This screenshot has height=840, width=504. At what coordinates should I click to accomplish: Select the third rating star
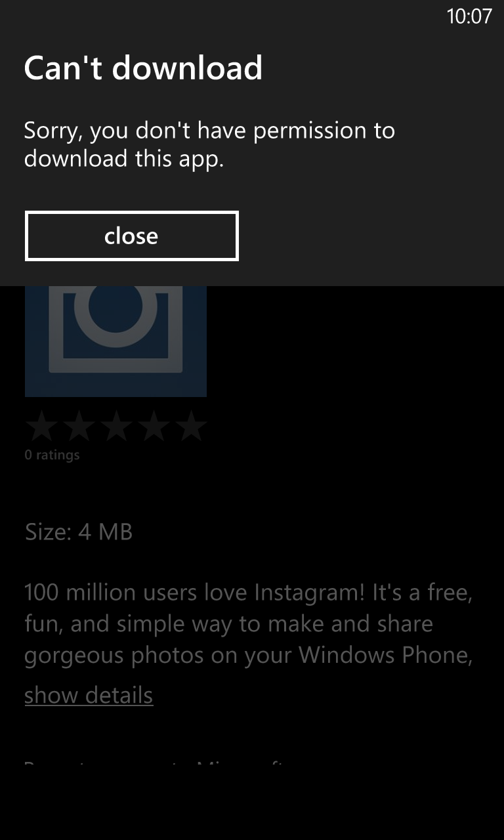pos(116,427)
